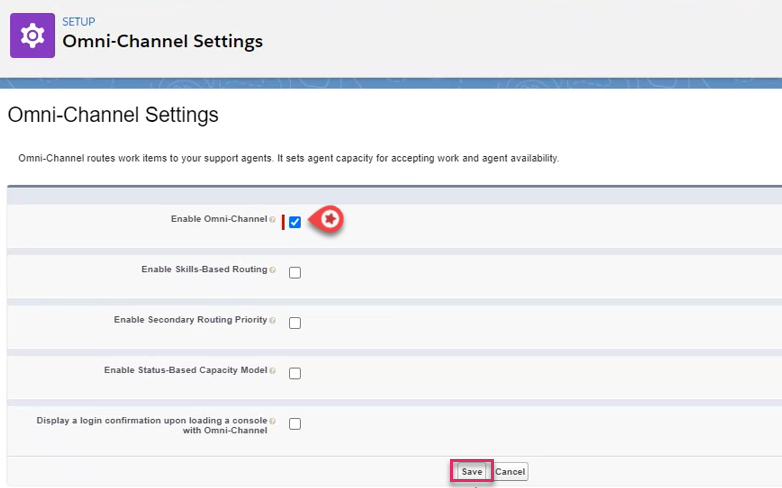Open help icon next to Skills-Based Routing
The image size is (782, 488).
(272, 270)
